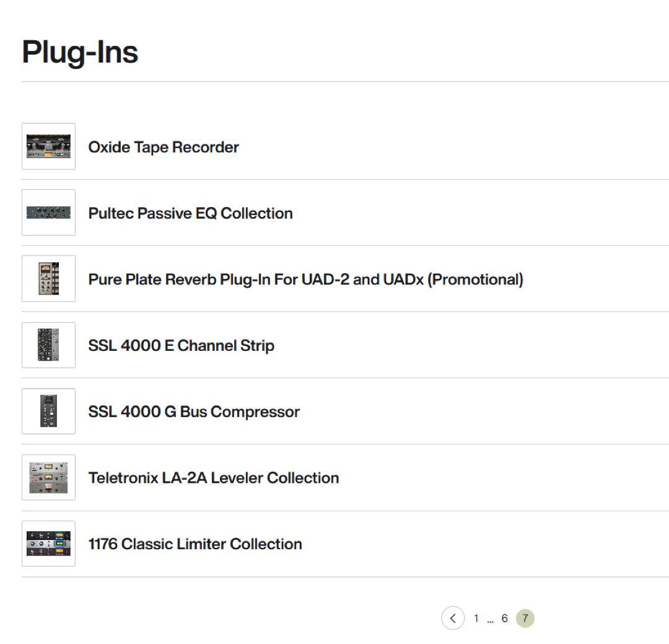669x644 pixels.
Task: Jump to page 1 of plug-ins
Action: point(476,618)
